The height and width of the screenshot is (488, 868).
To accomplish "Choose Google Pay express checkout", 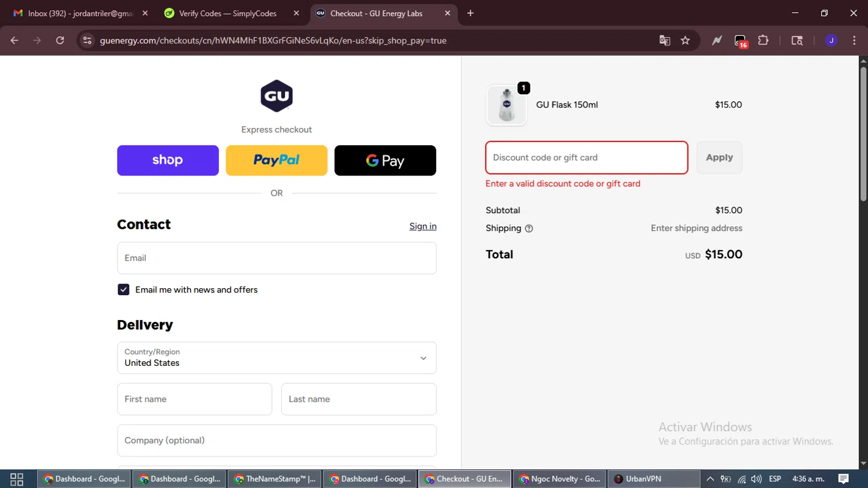I will click(385, 160).
